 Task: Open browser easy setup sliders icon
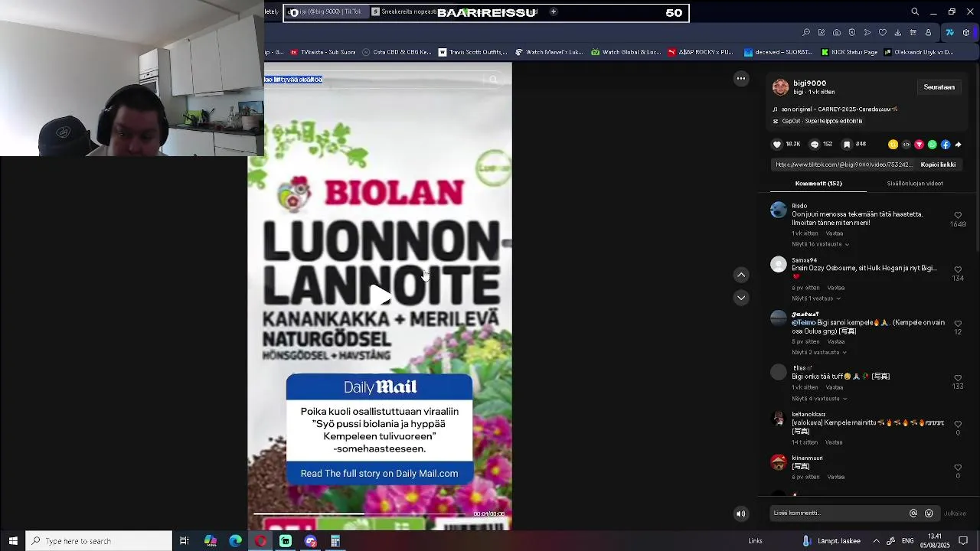tap(913, 33)
